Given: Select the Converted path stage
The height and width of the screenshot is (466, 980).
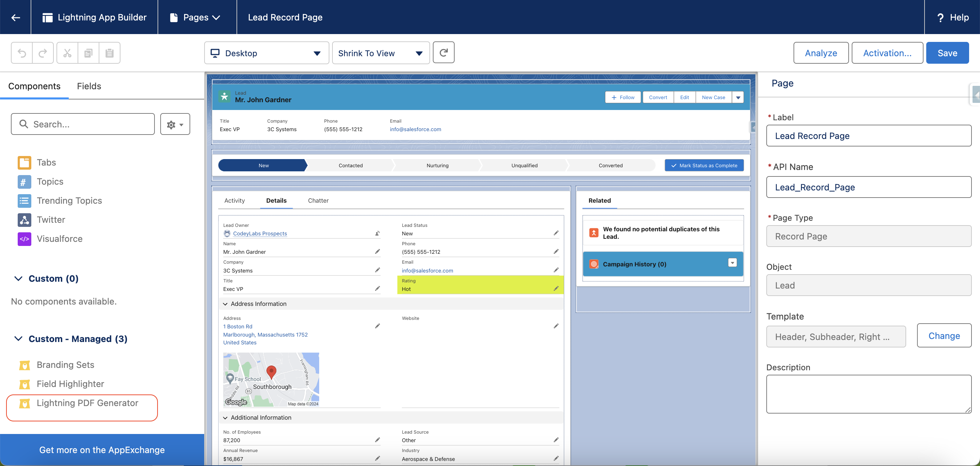Looking at the screenshot, I should click(610, 165).
